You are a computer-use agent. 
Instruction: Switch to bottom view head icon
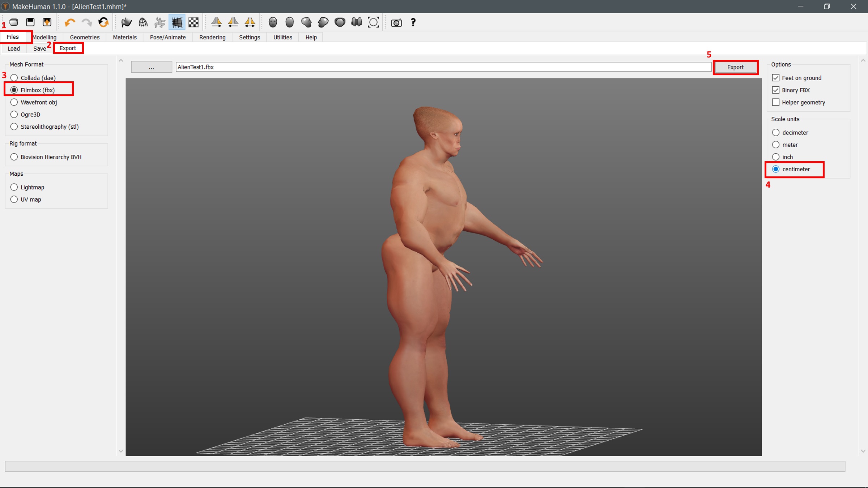[x=357, y=22]
